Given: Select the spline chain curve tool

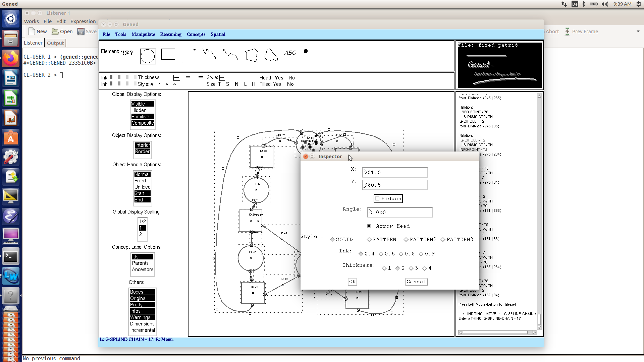Looking at the screenshot, I should pyautogui.click(x=231, y=54).
